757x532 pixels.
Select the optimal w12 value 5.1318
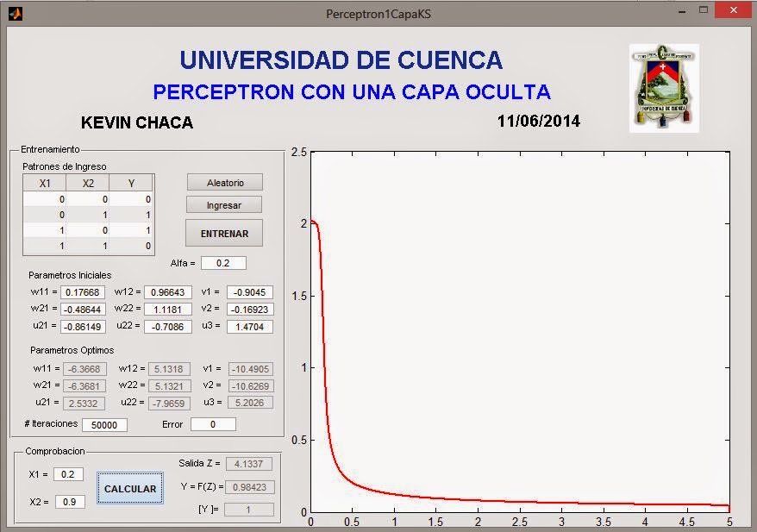point(169,369)
